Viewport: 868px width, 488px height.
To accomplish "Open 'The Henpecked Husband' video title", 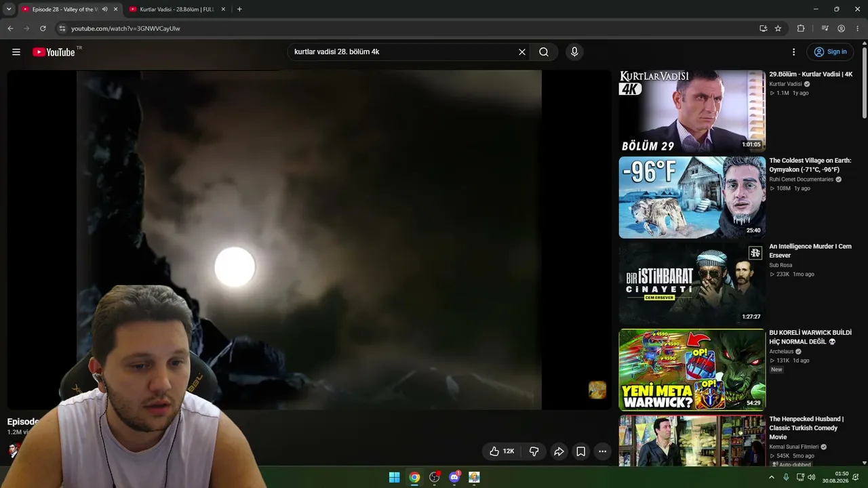I will [806, 428].
